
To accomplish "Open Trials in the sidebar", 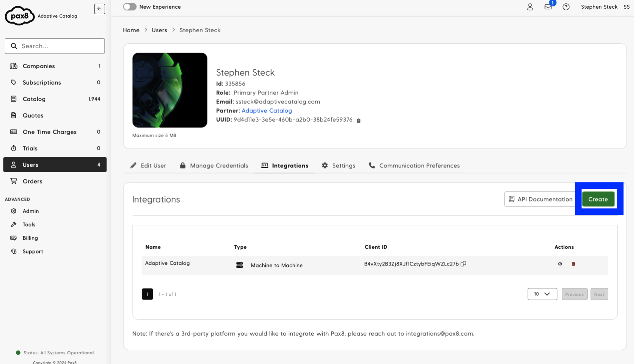I will point(55,148).
